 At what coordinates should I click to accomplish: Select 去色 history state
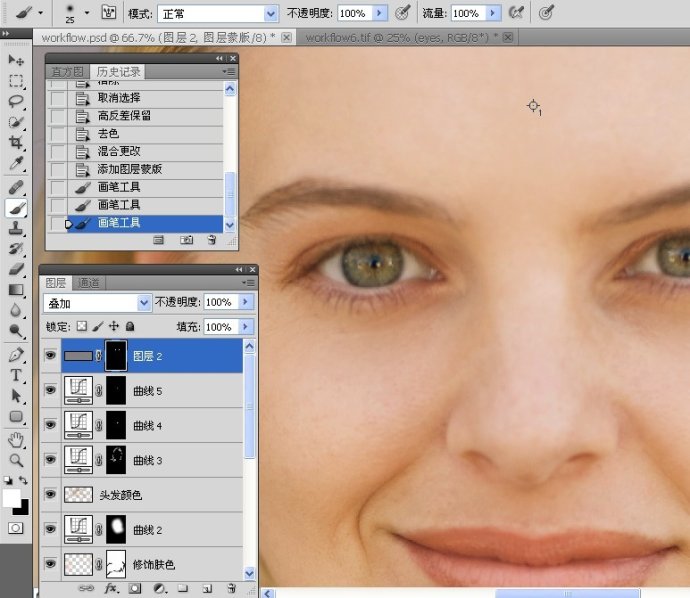135,133
